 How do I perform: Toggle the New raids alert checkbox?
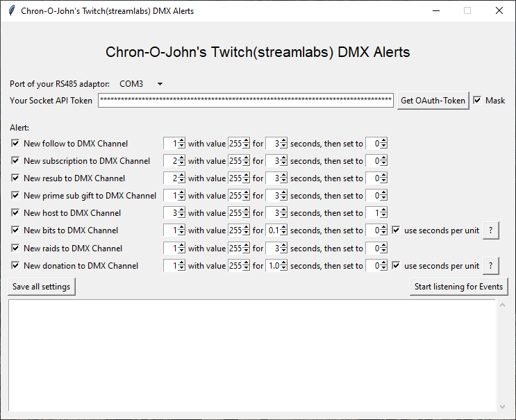[15, 249]
